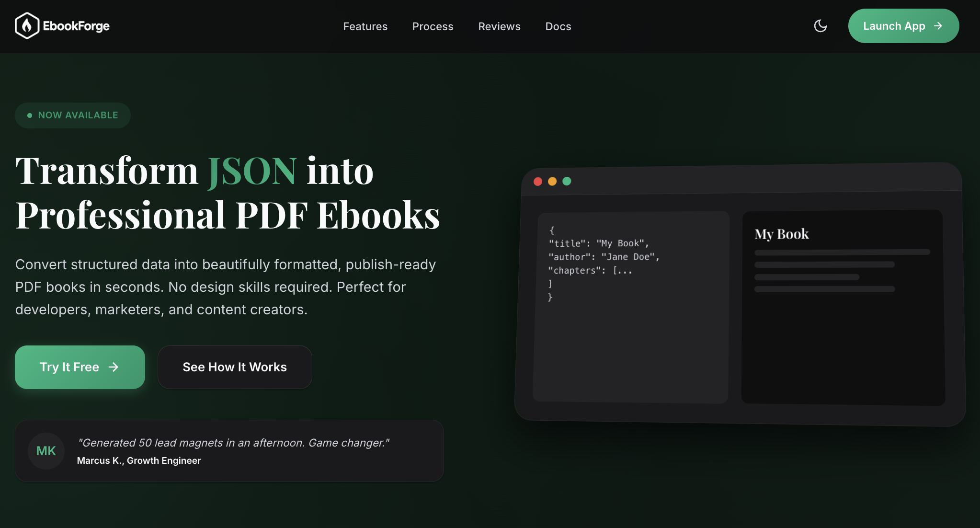The height and width of the screenshot is (528, 980).
Task: Select the JSON code panel in the mockup
Action: click(632, 307)
